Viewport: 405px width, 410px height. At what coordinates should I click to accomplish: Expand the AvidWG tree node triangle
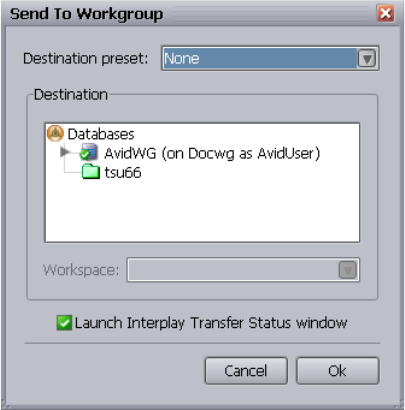pyautogui.click(x=65, y=152)
